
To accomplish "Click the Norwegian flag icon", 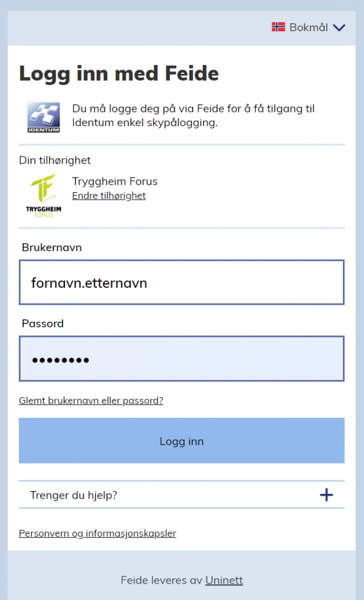I will pyautogui.click(x=278, y=27).
